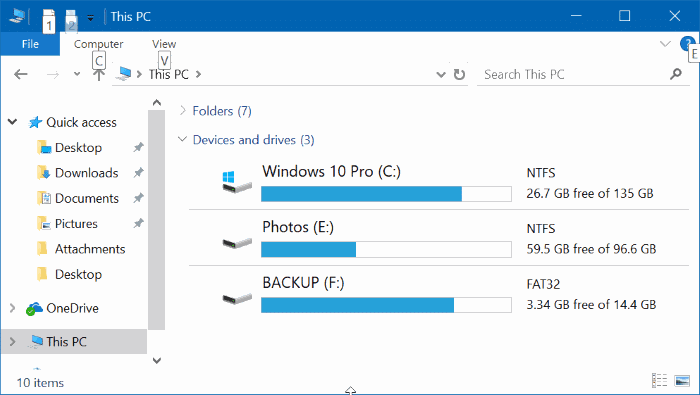700x395 pixels.
Task: Open the Attachments folder in sidebar
Action: click(90, 249)
